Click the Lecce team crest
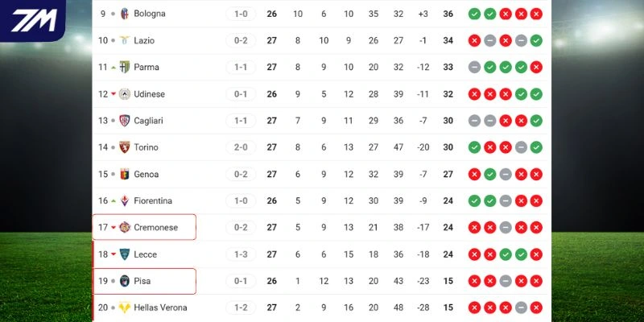Image resolution: width=644 pixels, height=322 pixels. pyautogui.click(x=125, y=254)
